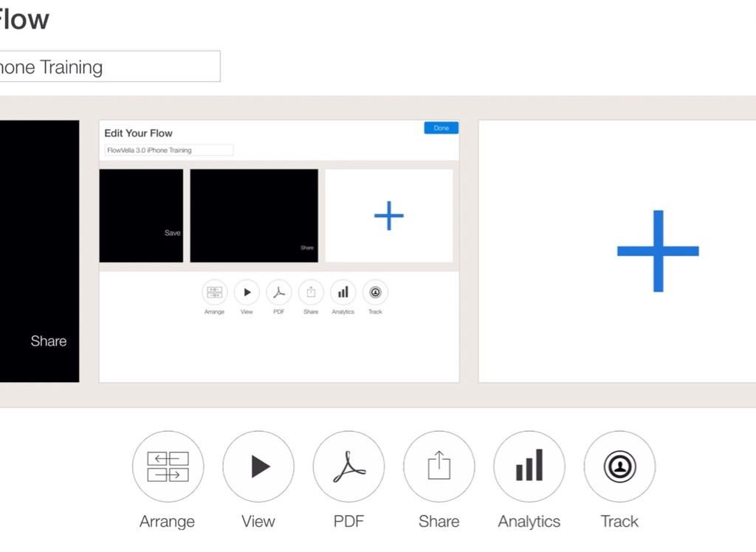Click the blue Done button in the screen preview
The image size is (756, 552).
[x=441, y=128]
